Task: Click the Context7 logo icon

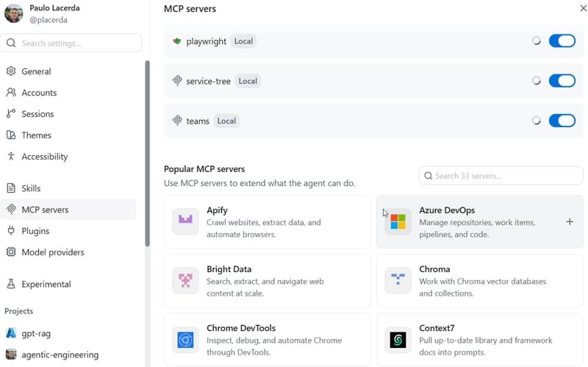Action: pos(398,340)
